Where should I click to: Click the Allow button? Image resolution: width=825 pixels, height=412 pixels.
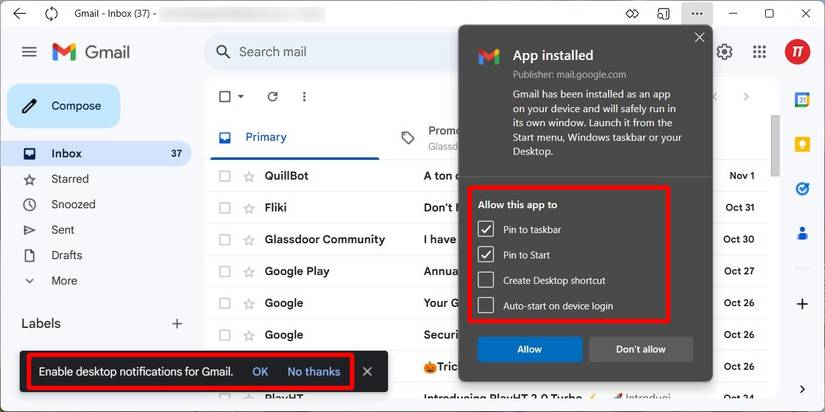[x=529, y=349]
